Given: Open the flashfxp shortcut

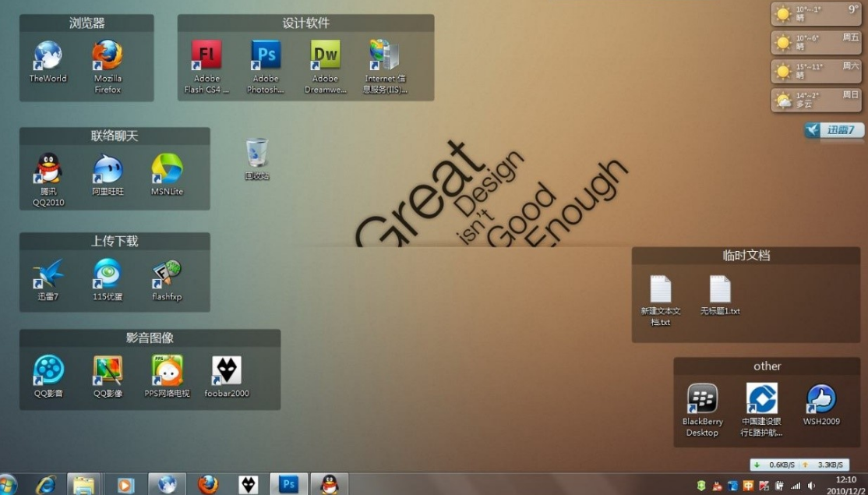Looking at the screenshot, I should [x=167, y=274].
